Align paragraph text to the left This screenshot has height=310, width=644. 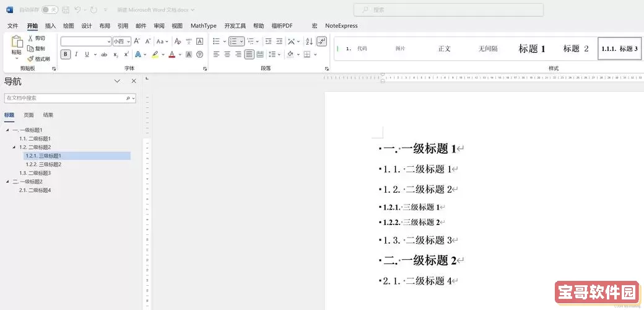(217, 55)
